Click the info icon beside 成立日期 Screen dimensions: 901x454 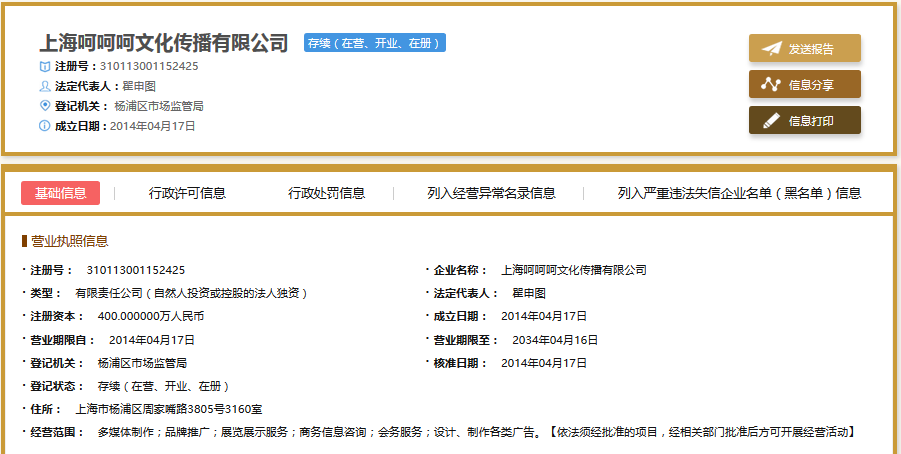pos(44,126)
